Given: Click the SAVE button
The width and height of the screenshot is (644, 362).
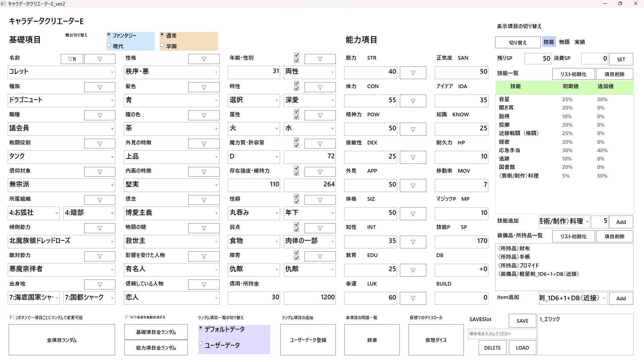Looking at the screenshot, I should (522, 321).
